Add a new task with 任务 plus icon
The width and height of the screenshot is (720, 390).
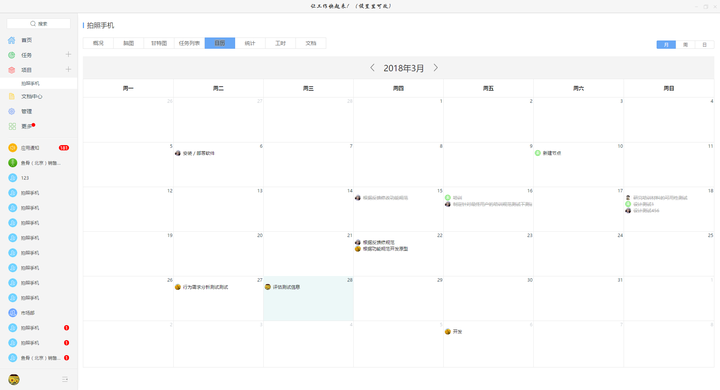coord(68,54)
